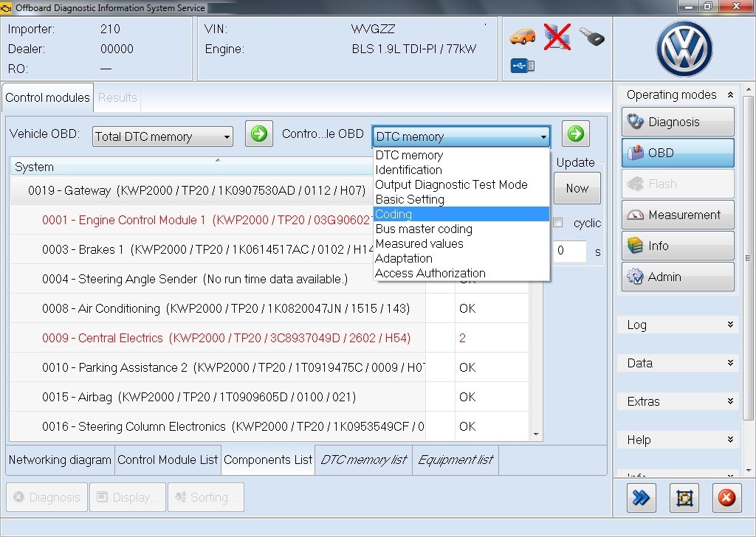The height and width of the screenshot is (537, 756).
Task: Click right sidebar scrollbar down arrow
Action: point(748,471)
